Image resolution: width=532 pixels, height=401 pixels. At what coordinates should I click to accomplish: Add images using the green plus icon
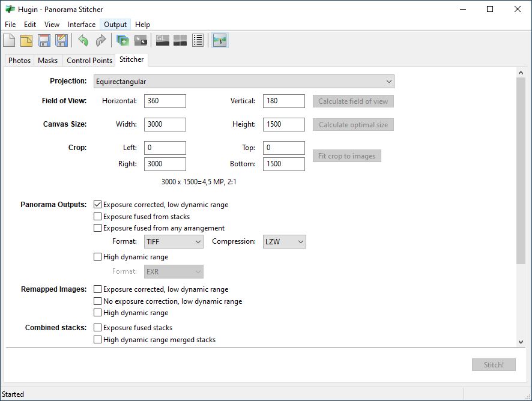point(122,40)
